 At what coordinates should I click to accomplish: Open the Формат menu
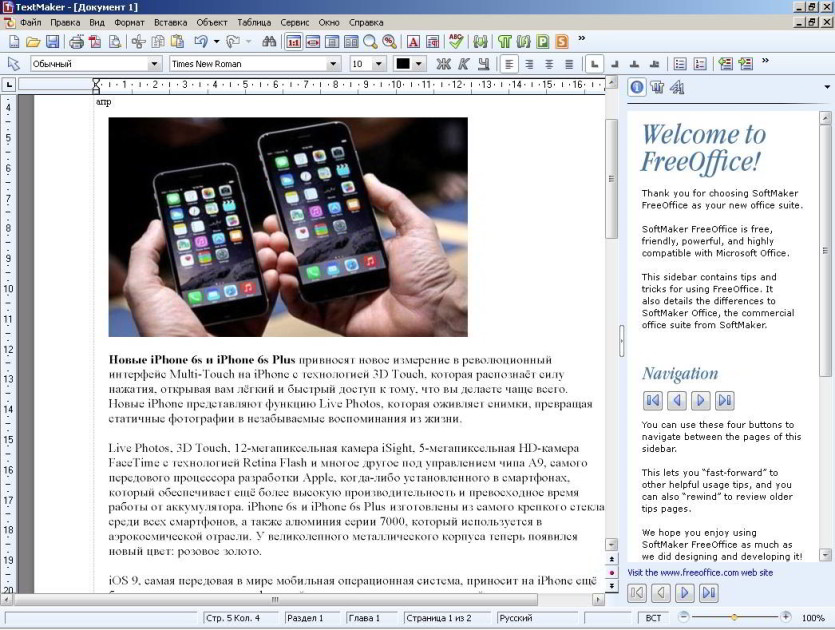pos(129,22)
